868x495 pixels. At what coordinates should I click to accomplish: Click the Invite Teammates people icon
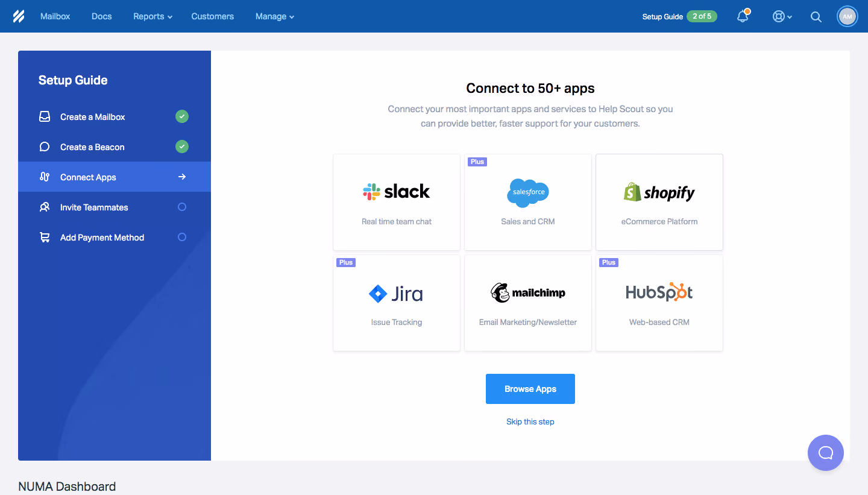tap(45, 207)
